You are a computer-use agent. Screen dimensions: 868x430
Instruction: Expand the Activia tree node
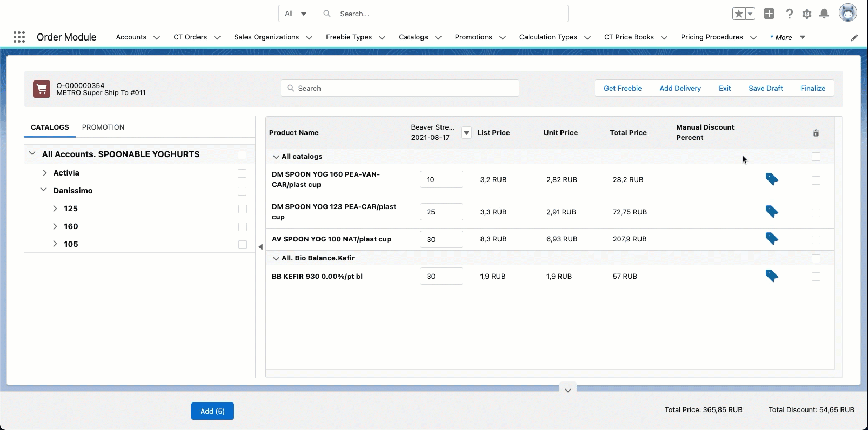pyautogui.click(x=44, y=173)
